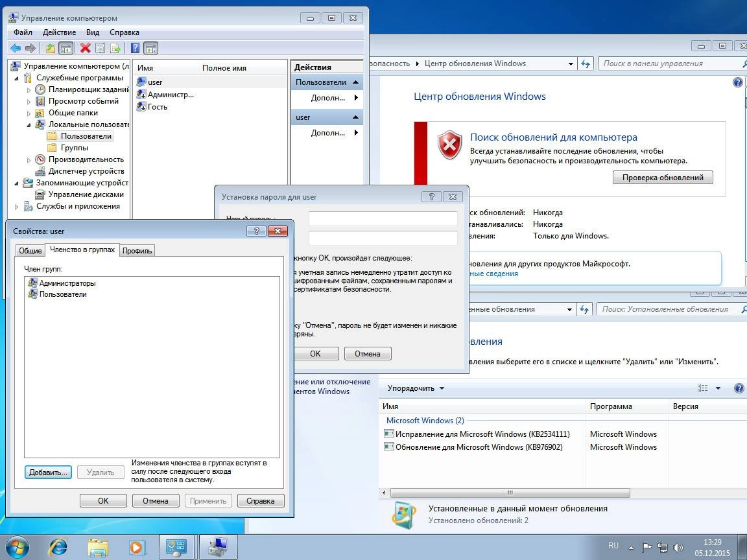Select the Гость user in the list
The image size is (747, 560).
pos(152,107)
